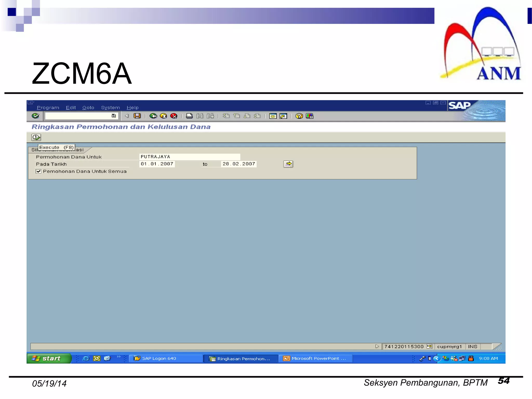Open the command field history dropdown
532x399 pixels.
click(114, 116)
